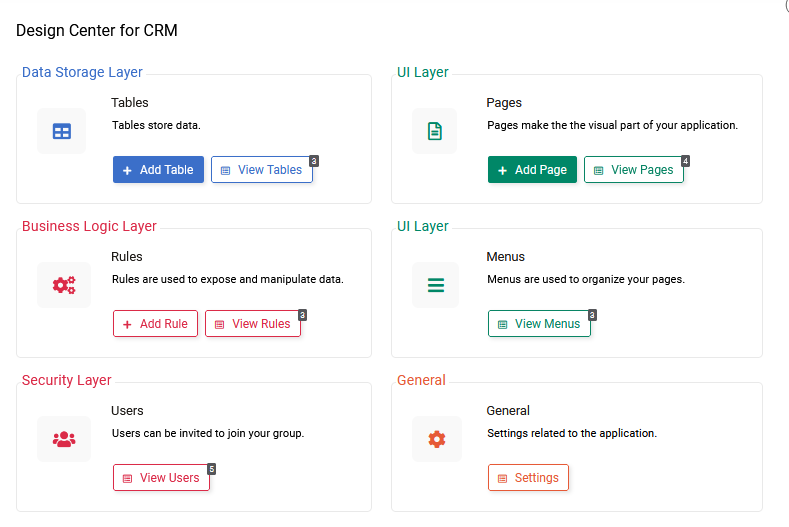Click the Tables grid icon
The height and width of the screenshot is (527, 789).
coord(62,131)
